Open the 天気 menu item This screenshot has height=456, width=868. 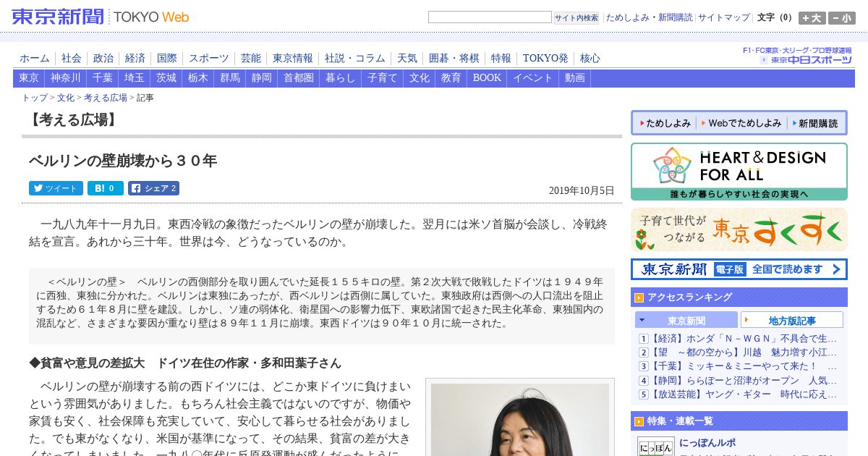[407, 58]
